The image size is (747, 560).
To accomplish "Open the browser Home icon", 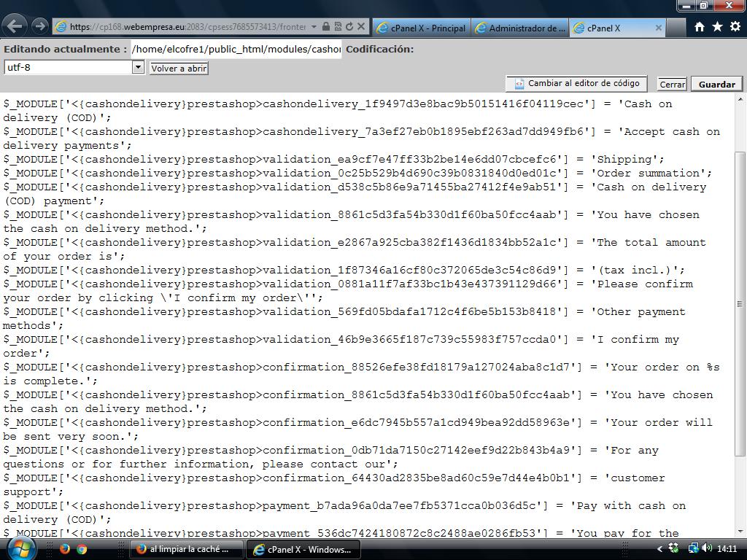I will (x=700, y=27).
